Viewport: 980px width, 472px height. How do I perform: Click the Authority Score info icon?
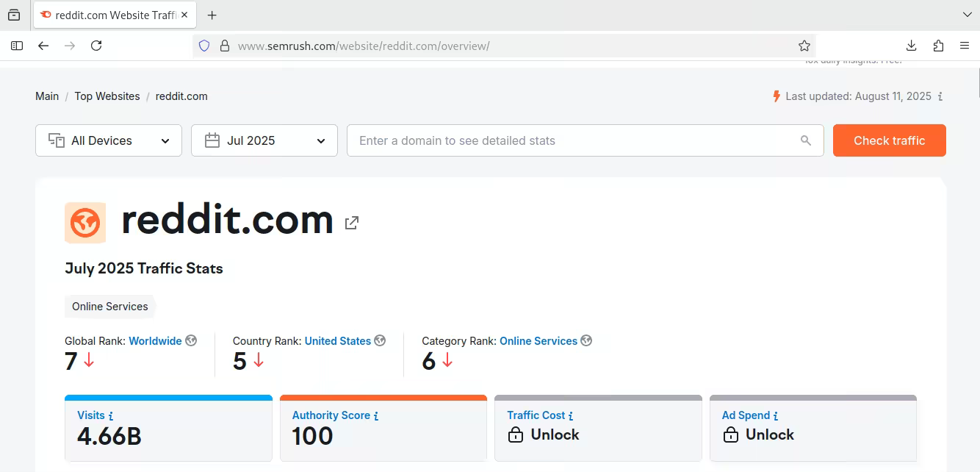click(x=376, y=416)
